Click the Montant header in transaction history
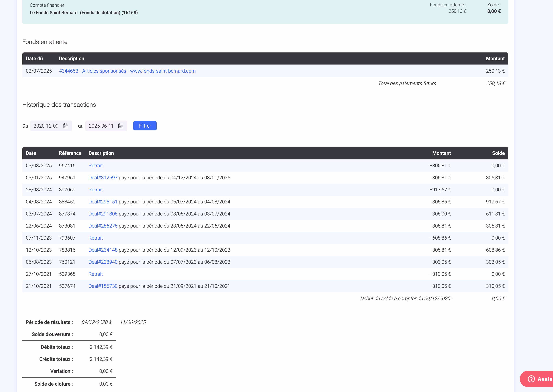This screenshot has width=553, height=392. [441, 153]
